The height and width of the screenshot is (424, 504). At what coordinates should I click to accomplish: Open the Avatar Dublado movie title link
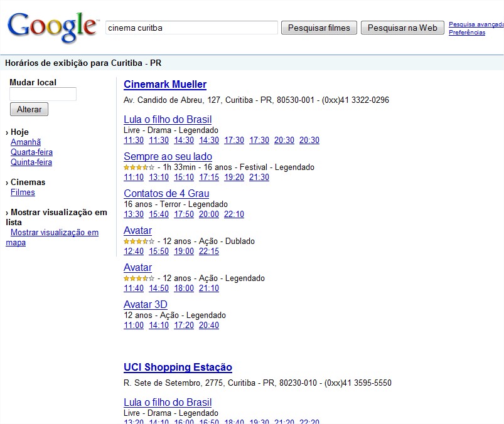pyautogui.click(x=137, y=230)
